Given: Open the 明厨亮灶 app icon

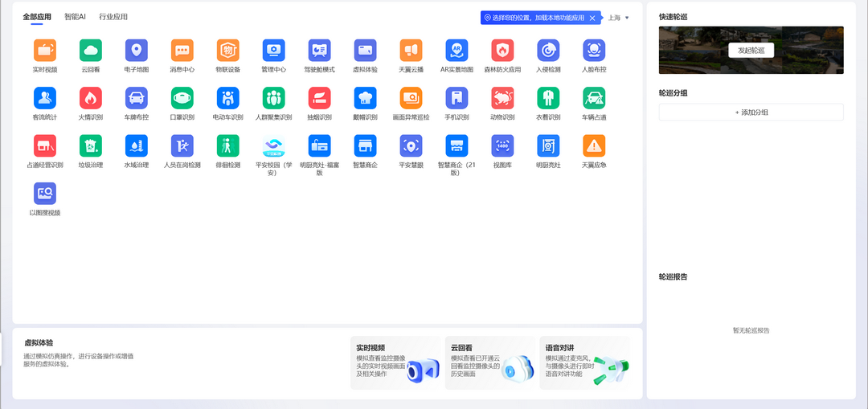Looking at the screenshot, I should coord(549,145).
